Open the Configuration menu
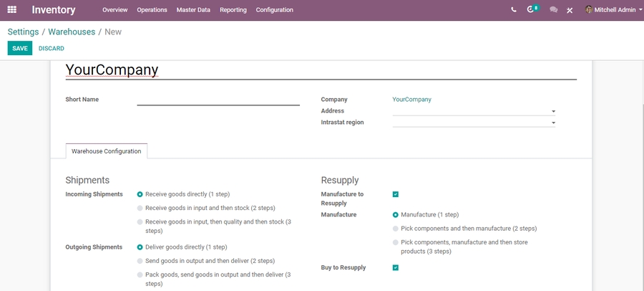Viewport: 644px width, 291px height. 274,10
